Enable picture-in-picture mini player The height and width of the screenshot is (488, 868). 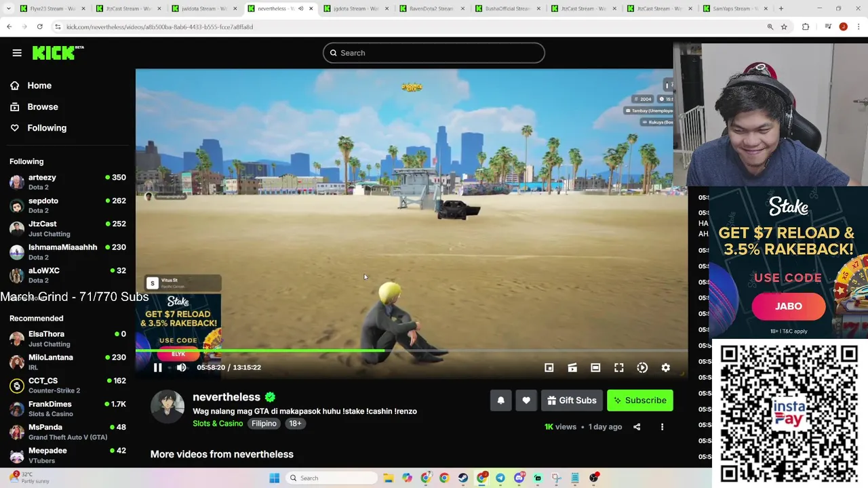pos(549,367)
